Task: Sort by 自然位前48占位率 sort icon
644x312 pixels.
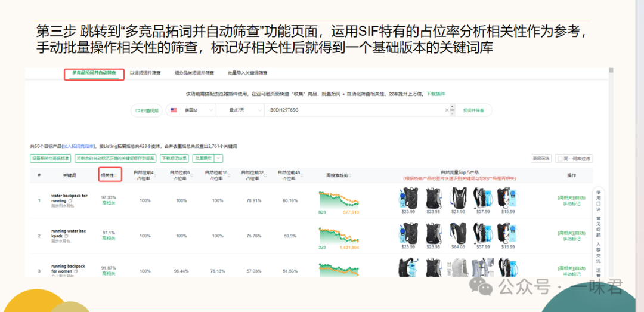Action: pos(301,175)
